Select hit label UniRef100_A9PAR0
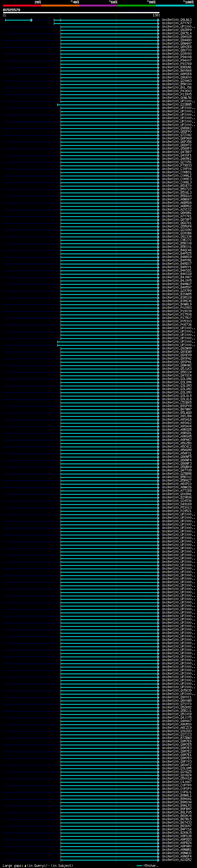The height and width of the screenshot is (868, 197). [x=177, y=846]
